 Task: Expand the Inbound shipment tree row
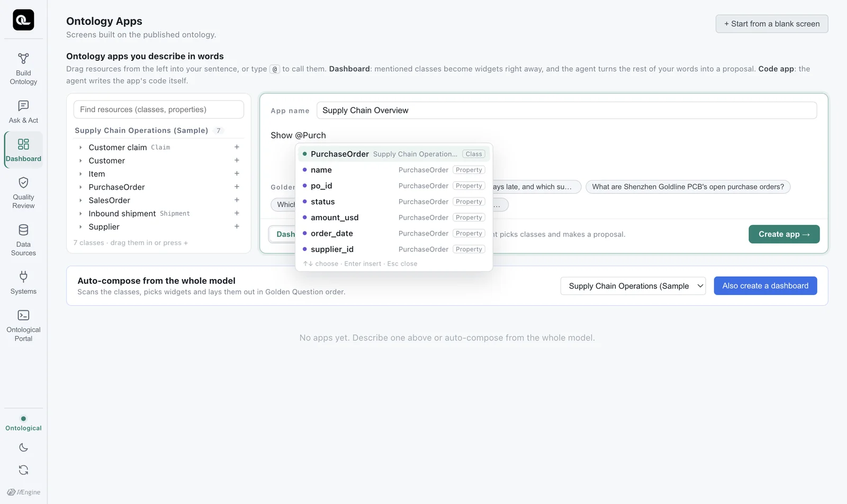click(80, 214)
